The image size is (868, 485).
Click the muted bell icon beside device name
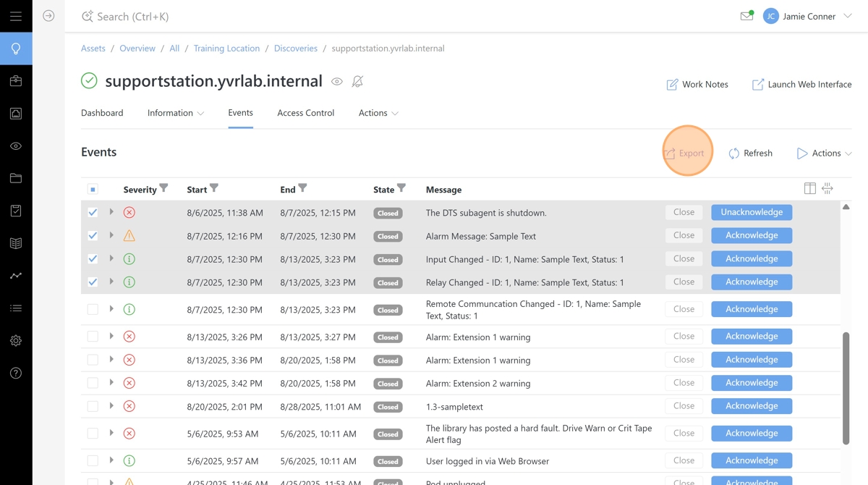click(357, 82)
